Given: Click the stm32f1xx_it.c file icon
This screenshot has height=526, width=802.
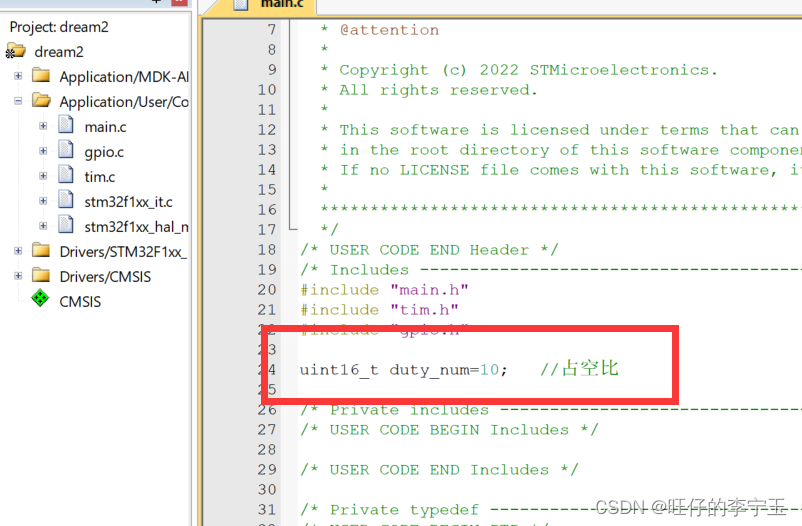Looking at the screenshot, I should [x=65, y=201].
